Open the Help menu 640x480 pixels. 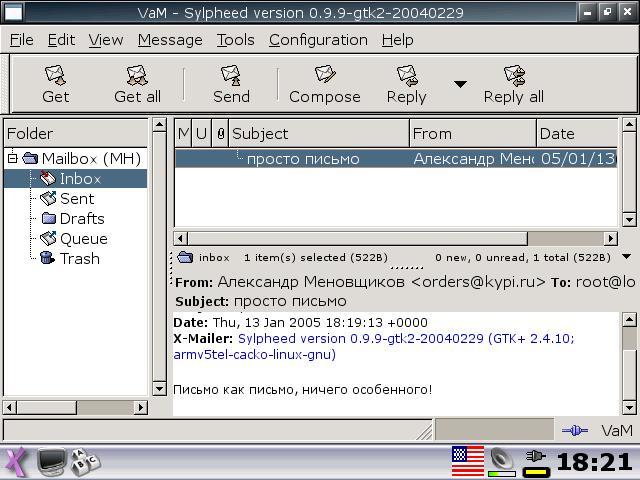click(398, 40)
